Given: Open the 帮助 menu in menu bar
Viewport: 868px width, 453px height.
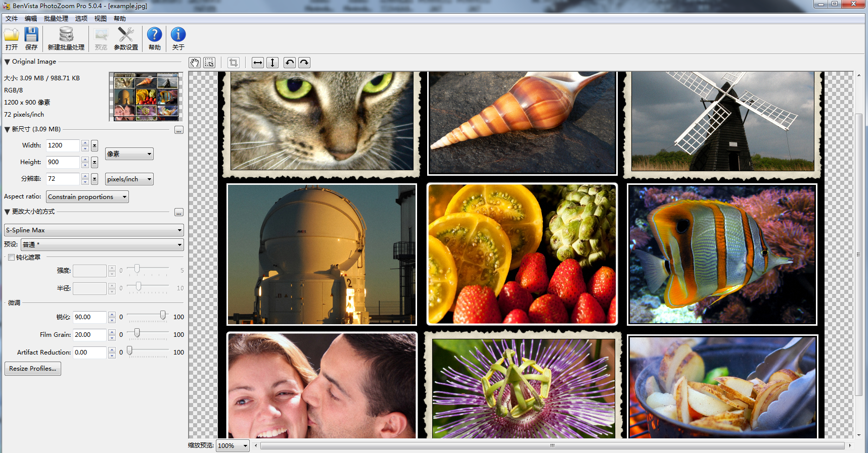Looking at the screenshot, I should pyautogui.click(x=120, y=19).
